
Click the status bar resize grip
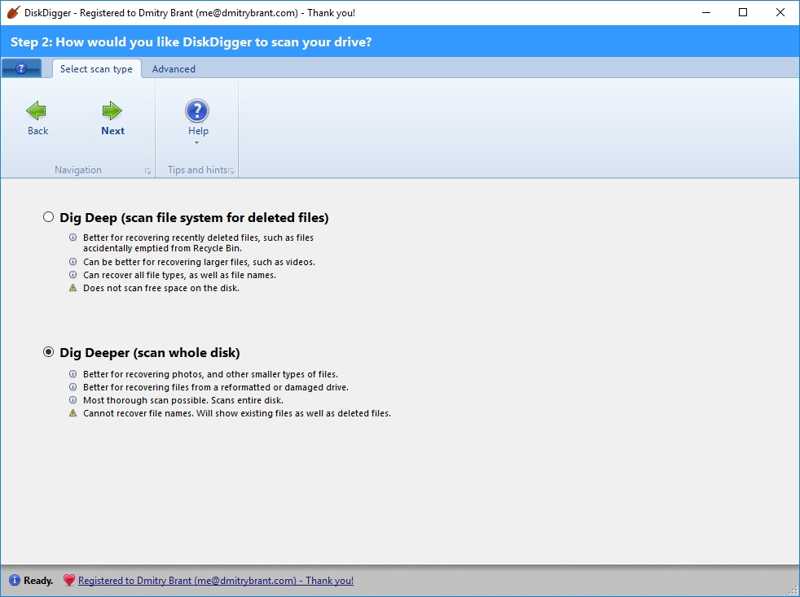point(794,591)
